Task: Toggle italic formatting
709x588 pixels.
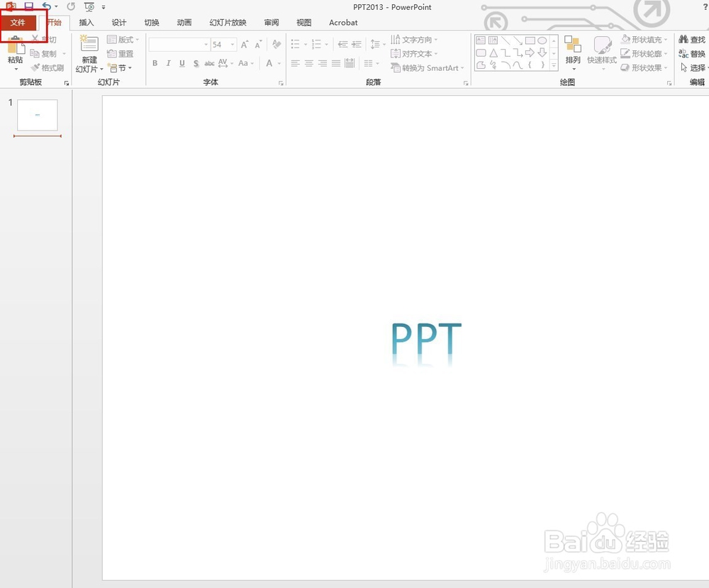Action: point(168,63)
